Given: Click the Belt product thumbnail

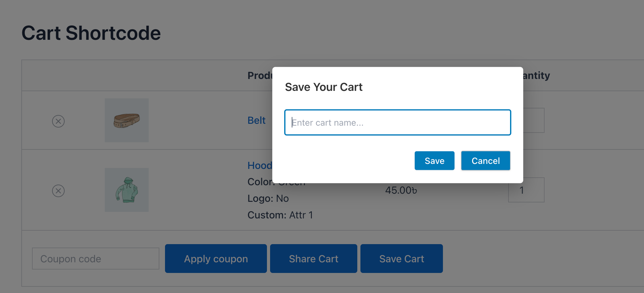Looking at the screenshot, I should pos(127,120).
